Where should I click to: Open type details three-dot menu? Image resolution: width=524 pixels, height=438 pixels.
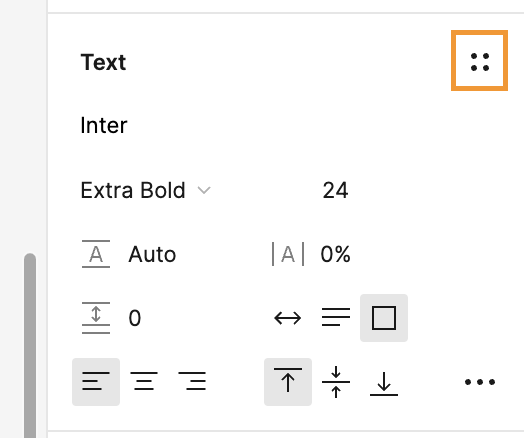(x=480, y=382)
